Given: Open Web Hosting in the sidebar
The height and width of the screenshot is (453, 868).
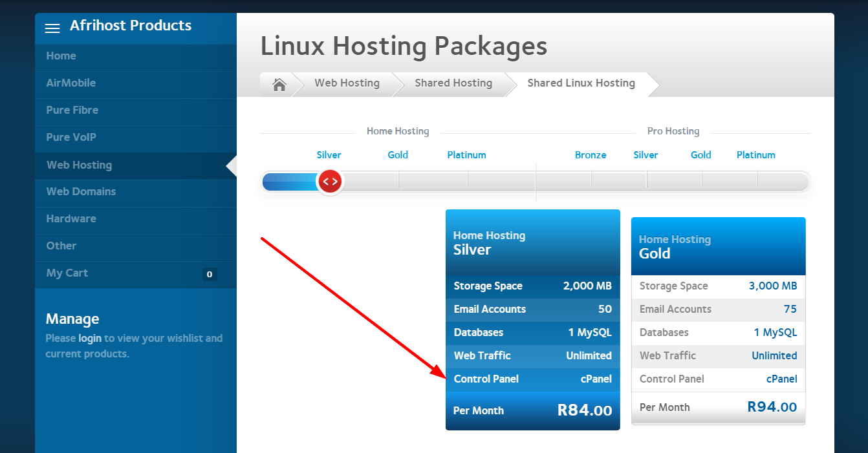Looking at the screenshot, I should click(136, 165).
